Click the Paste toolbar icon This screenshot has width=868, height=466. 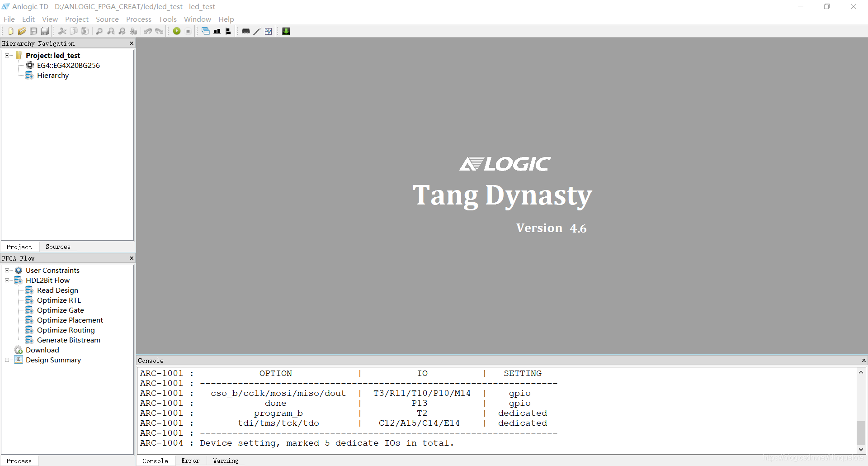pos(85,31)
